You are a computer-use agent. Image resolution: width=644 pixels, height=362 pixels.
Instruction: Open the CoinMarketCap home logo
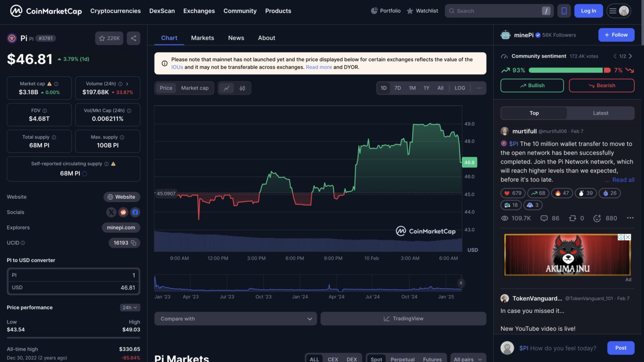coord(46,11)
